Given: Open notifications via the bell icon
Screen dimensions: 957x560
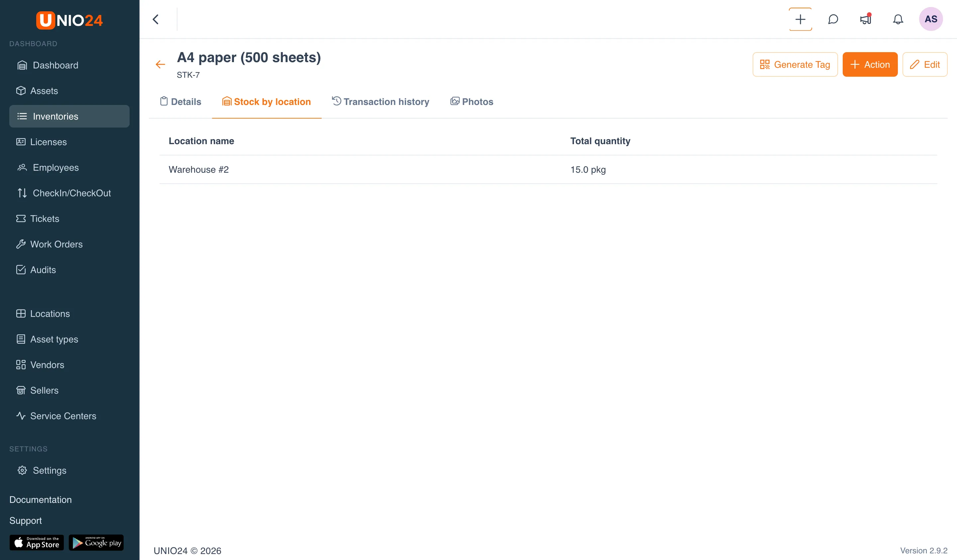Looking at the screenshot, I should [x=898, y=19].
